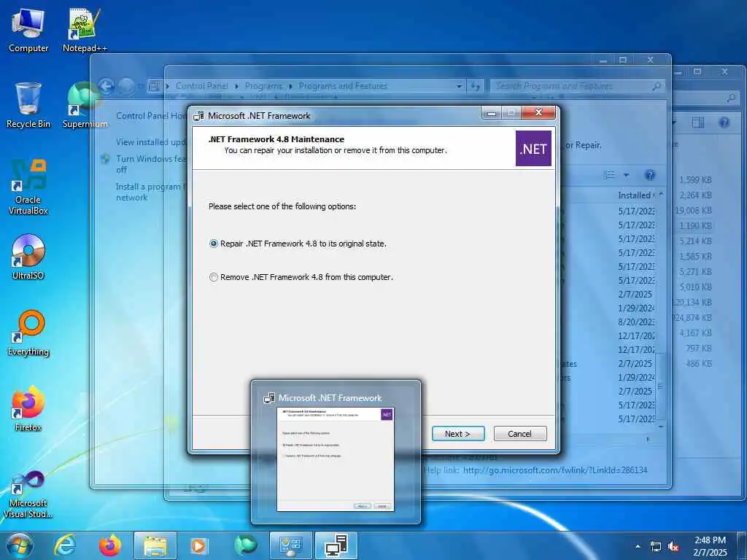Select Remove .NET Framework 4.8 radio button
Viewport: 747px width, 560px height.
coord(214,277)
